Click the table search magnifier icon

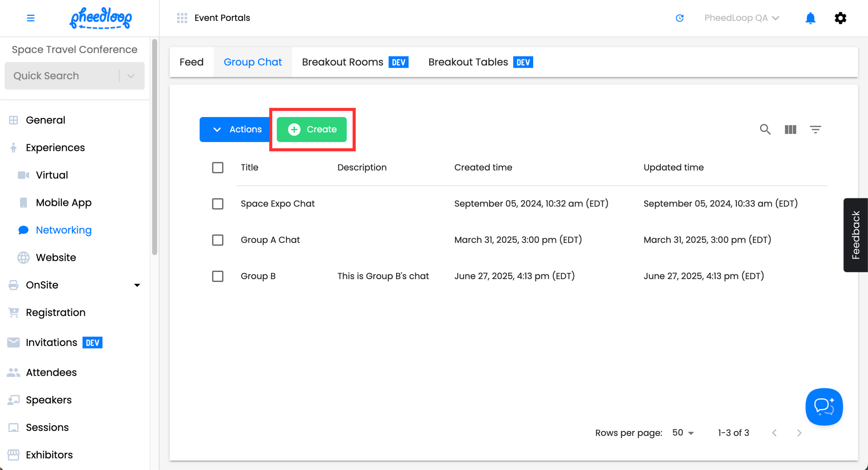(x=765, y=129)
